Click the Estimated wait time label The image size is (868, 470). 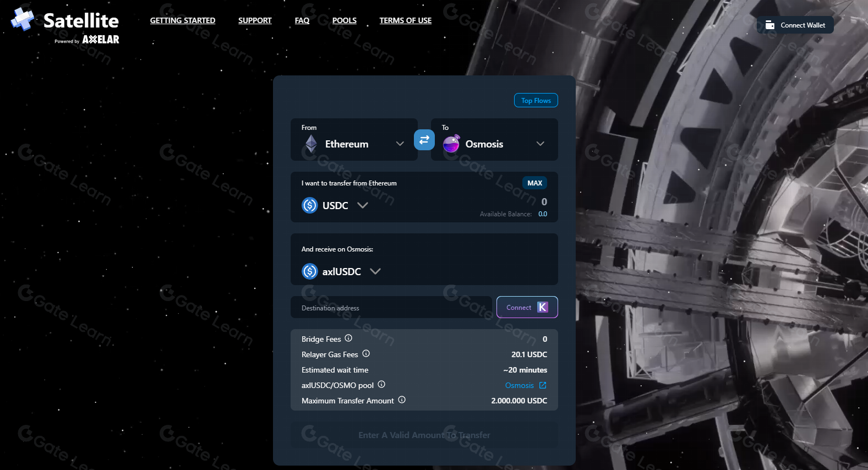(x=335, y=370)
